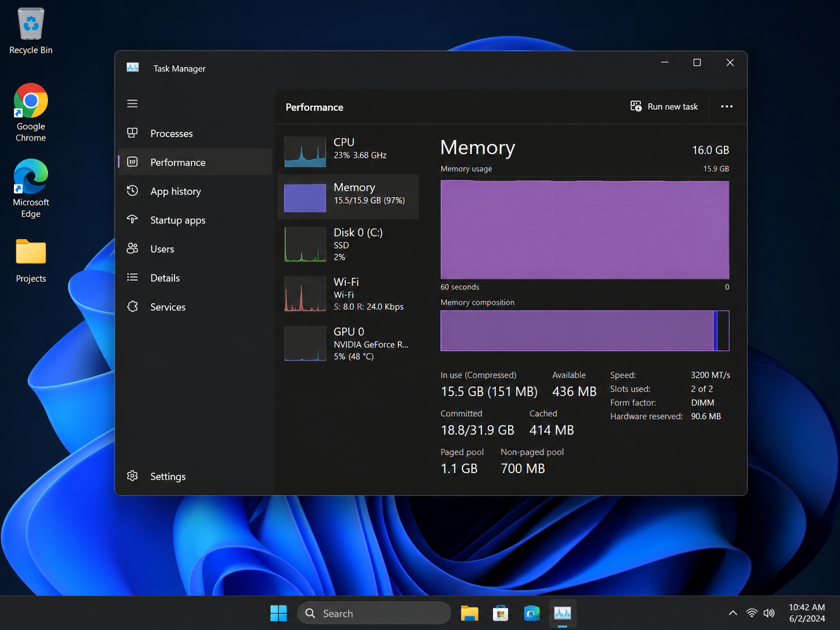Image resolution: width=840 pixels, height=630 pixels.
Task: Click the 16.0 GB total memory label
Action: coord(711,150)
